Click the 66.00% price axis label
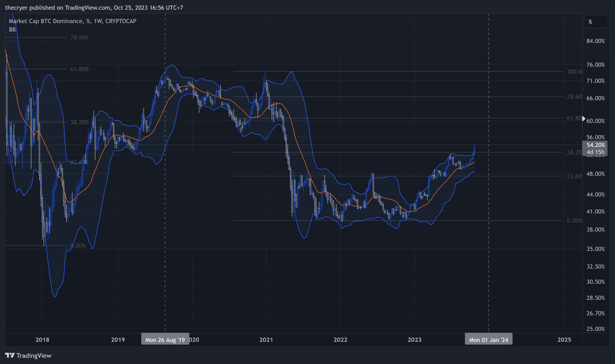This screenshot has width=615, height=364. [x=596, y=98]
